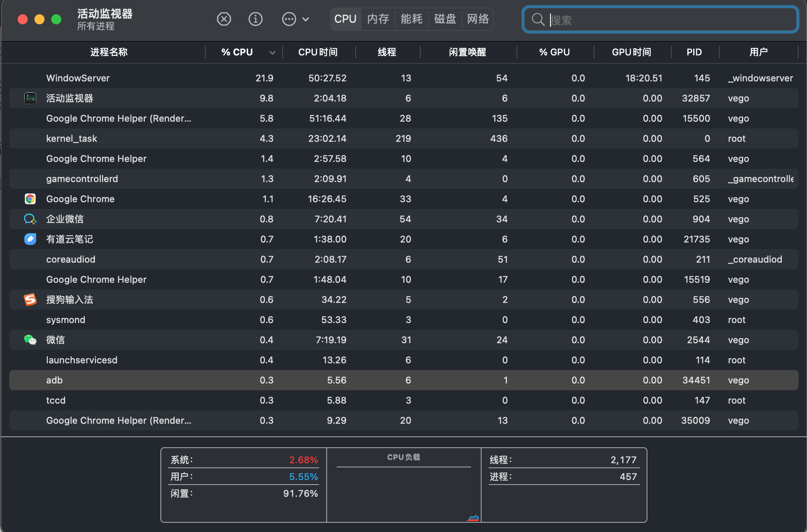The height and width of the screenshot is (532, 807).
Task: Open process info with the (i) toolbar icon
Action: [x=255, y=19]
